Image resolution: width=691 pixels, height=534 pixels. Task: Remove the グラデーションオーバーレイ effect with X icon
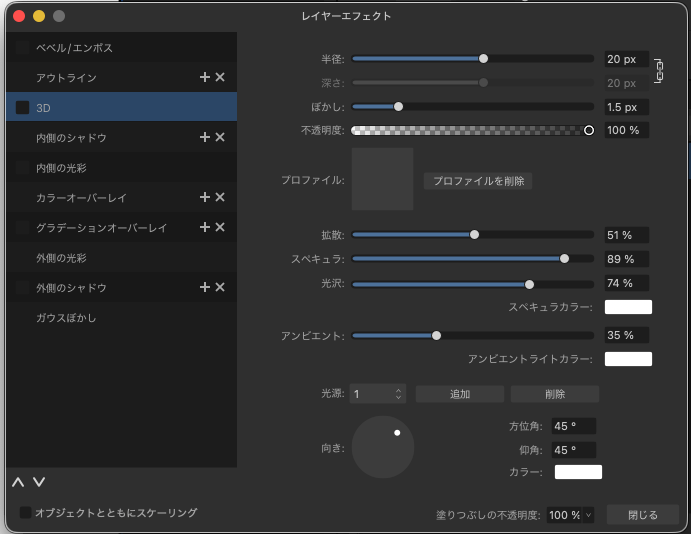(x=220, y=227)
